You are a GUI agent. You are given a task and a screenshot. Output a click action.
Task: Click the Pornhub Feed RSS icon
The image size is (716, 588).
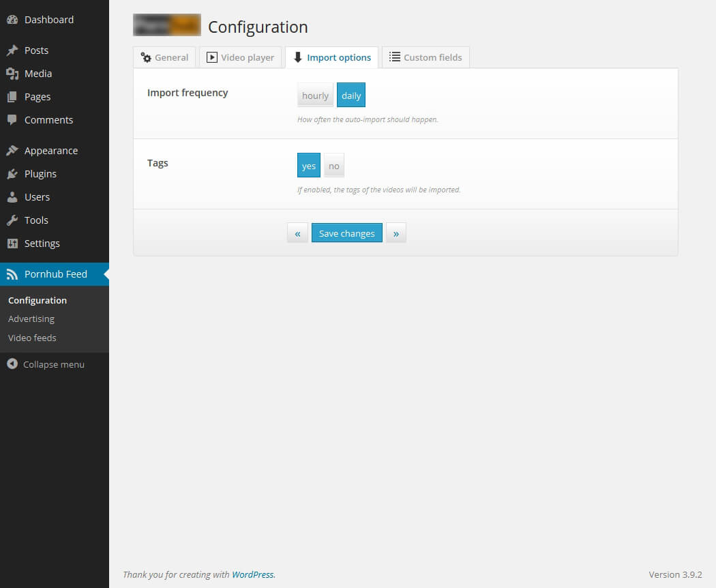pyautogui.click(x=12, y=274)
